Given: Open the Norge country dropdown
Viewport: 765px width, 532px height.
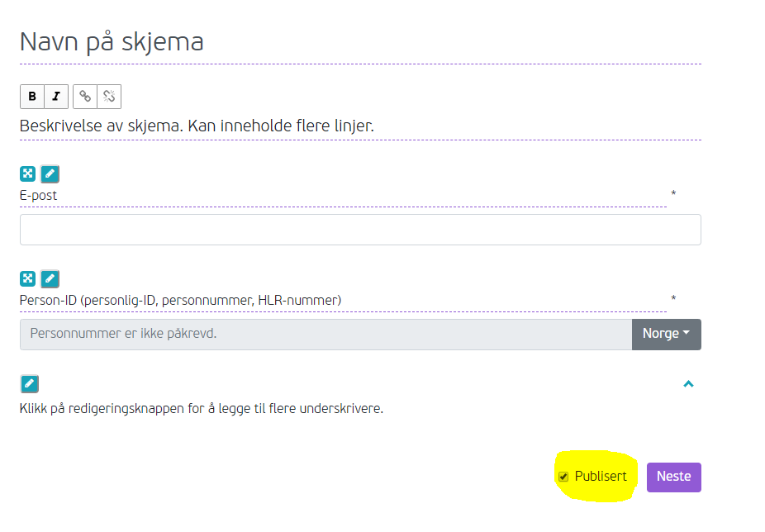Looking at the screenshot, I should [x=666, y=335].
